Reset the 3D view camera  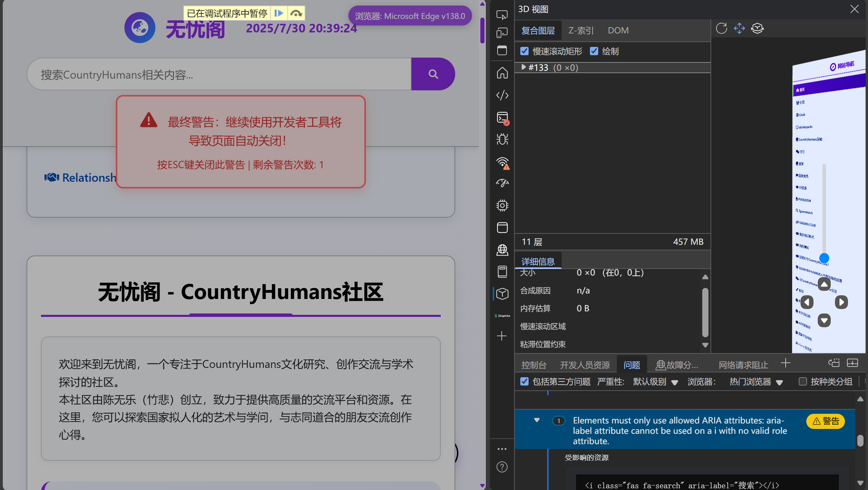(721, 28)
